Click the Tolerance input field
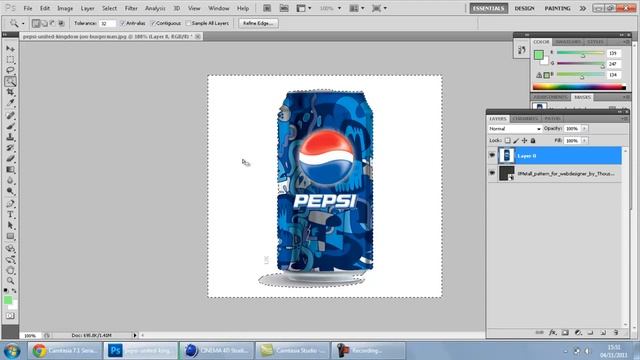640x360 pixels. click(107, 24)
